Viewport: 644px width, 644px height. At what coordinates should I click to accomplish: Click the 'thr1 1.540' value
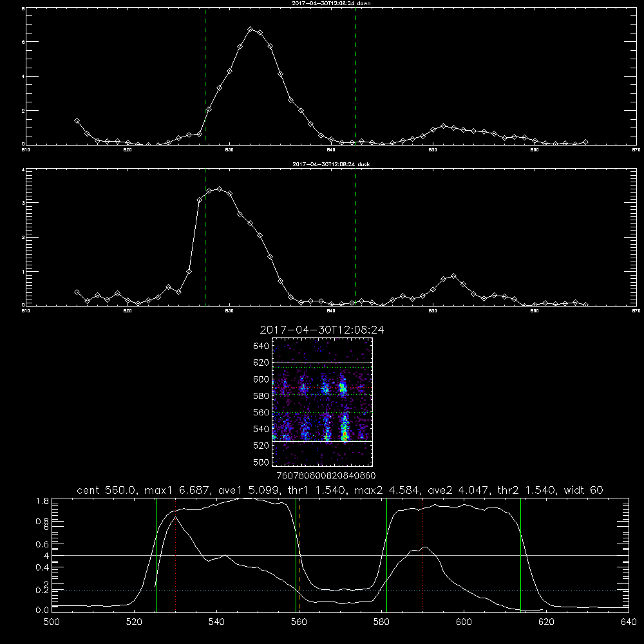point(317,490)
